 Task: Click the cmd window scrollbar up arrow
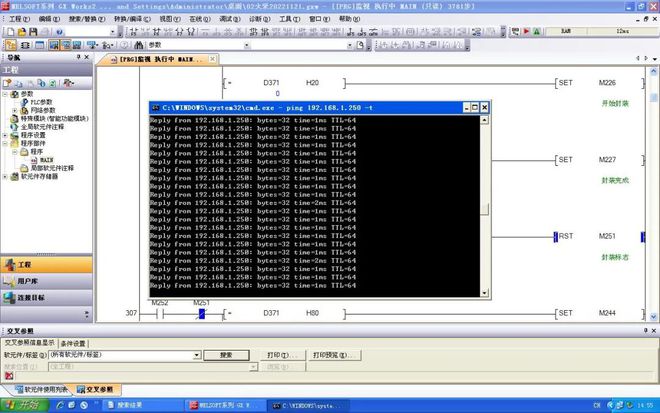pyautogui.click(x=484, y=120)
